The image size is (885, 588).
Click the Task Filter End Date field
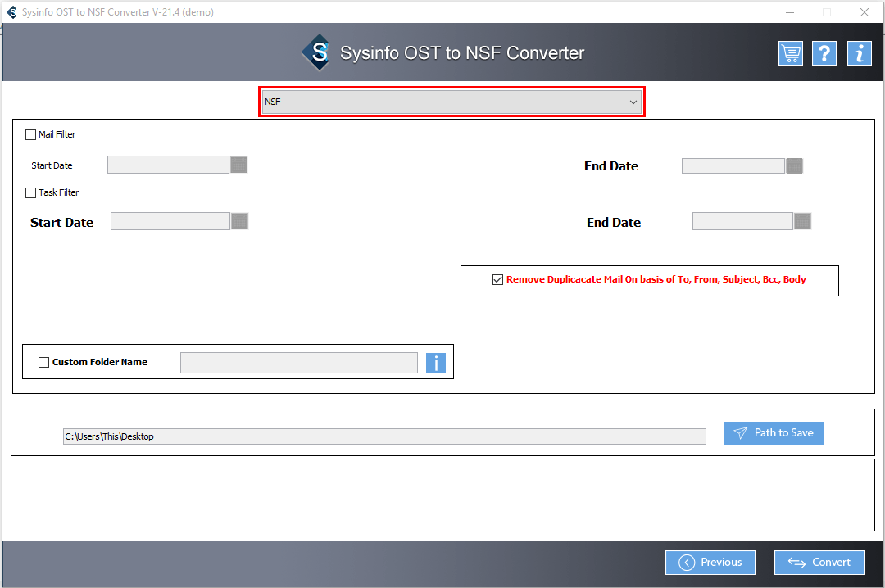742,221
